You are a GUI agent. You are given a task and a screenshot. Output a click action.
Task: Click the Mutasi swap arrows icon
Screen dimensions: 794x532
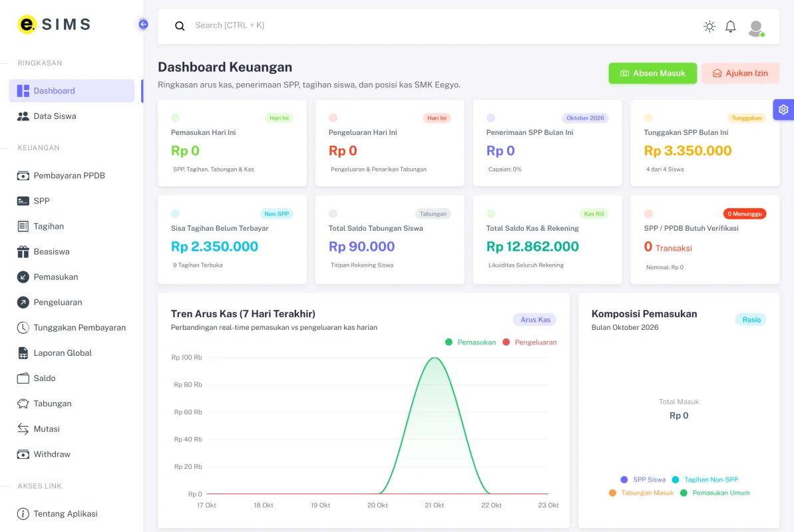pos(23,429)
